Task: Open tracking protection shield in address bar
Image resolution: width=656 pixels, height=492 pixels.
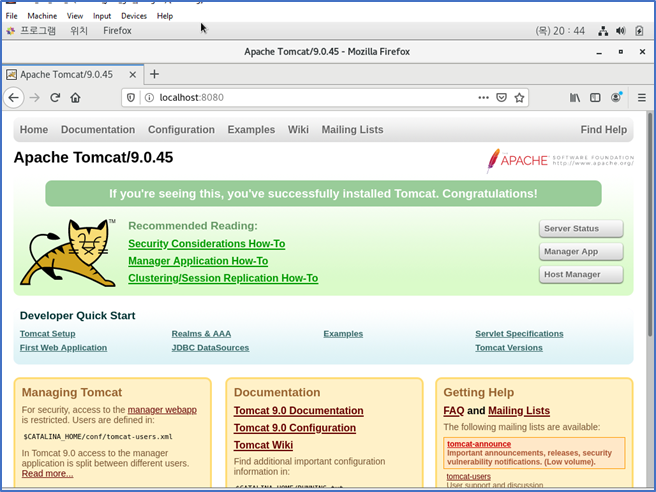Action: [x=131, y=97]
